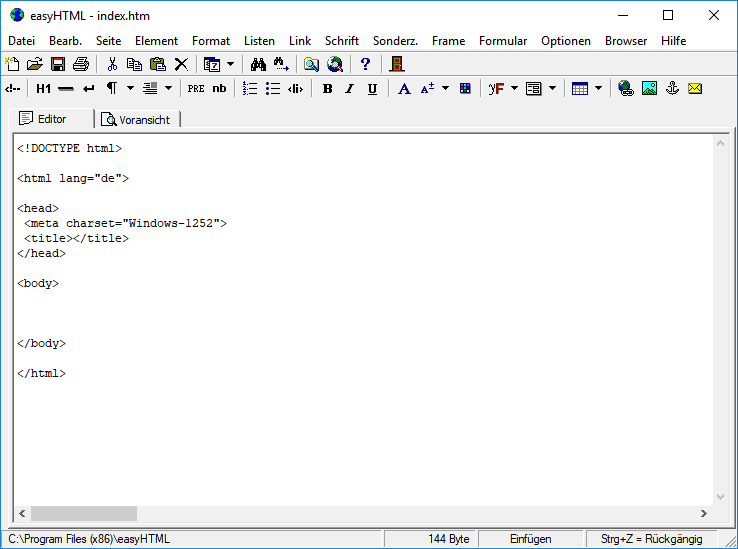Toggle bold text formatting
This screenshot has height=549, width=738.
327,88
